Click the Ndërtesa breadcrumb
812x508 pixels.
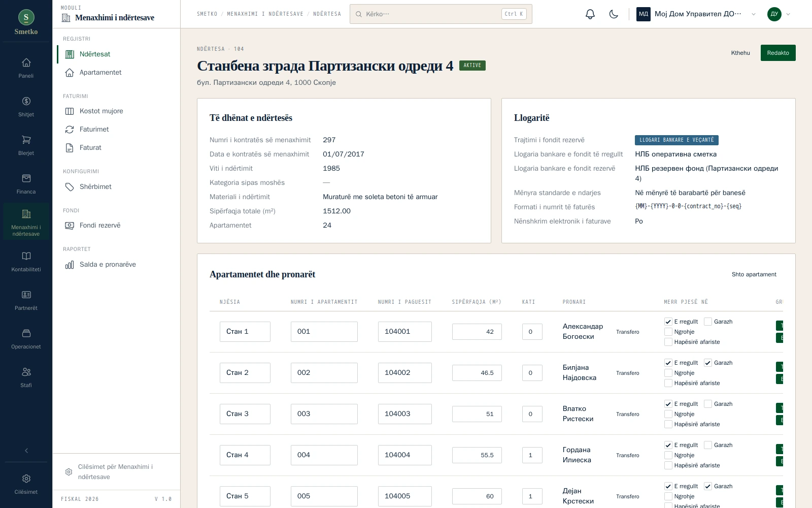(327, 14)
